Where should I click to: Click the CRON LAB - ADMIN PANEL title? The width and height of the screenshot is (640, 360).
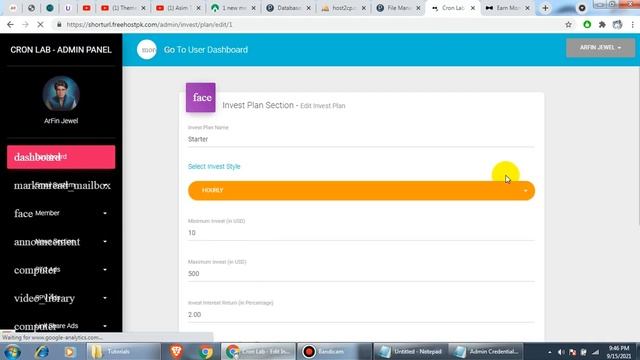tap(61, 50)
